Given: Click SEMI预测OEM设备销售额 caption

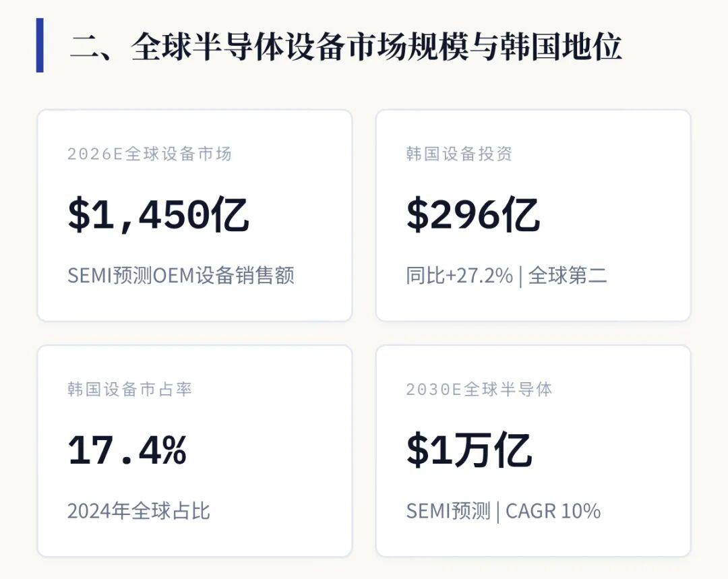Looking at the screenshot, I should pyautogui.click(x=181, y=275).
